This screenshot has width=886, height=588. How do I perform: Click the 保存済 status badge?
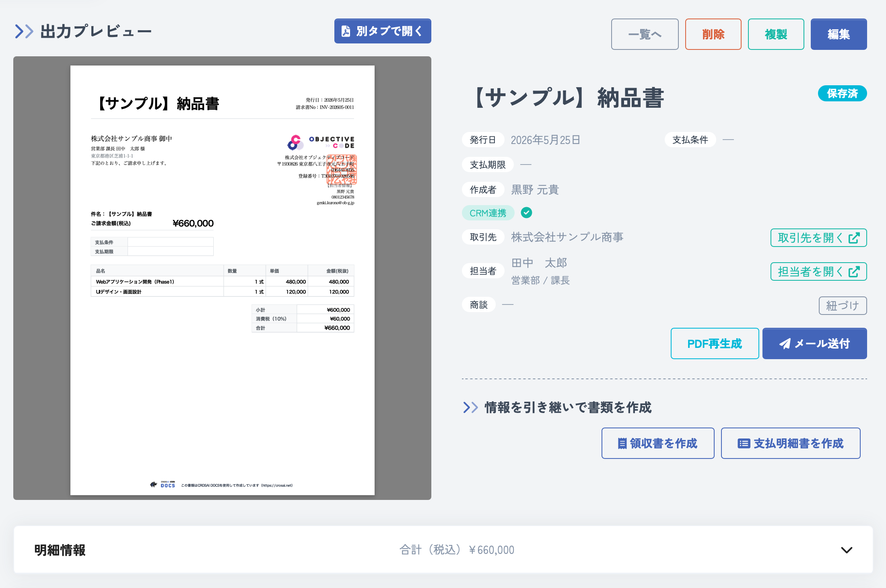click(842, 93)
